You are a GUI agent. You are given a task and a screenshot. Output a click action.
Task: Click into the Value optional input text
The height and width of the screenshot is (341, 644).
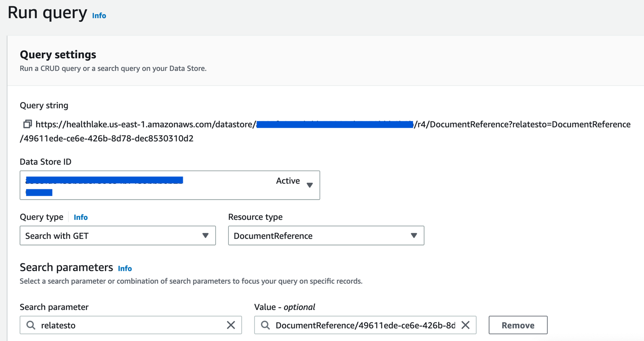pyautogui.click(x=365, y=325)
